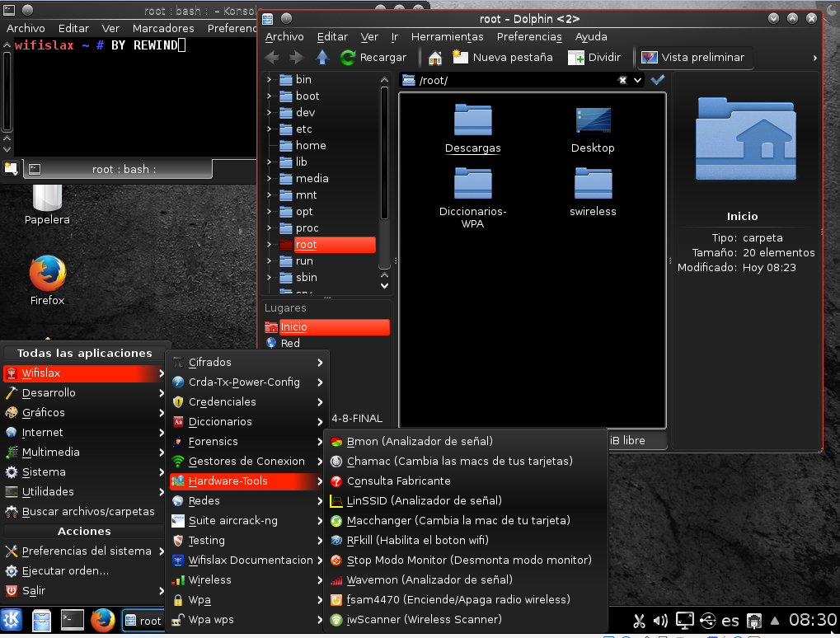840x638 pixels.
Task: Expand the root folder node
Action: coord(269,244)
